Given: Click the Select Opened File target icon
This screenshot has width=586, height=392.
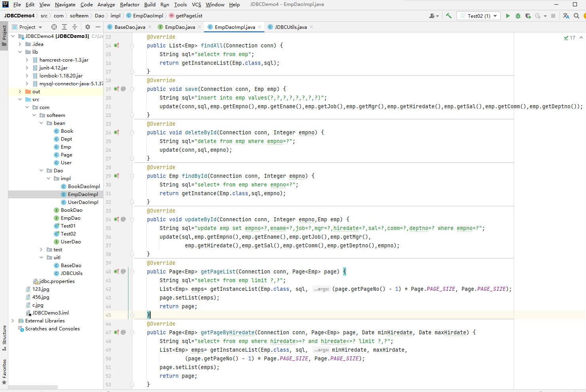Looking at the screenshot, I should (x=54, y=27).
